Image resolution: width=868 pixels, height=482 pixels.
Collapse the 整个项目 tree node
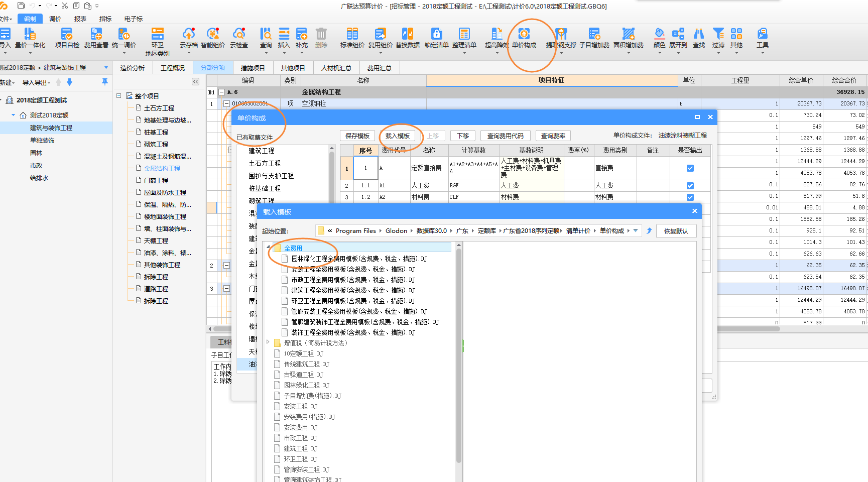tap(119, 95)
